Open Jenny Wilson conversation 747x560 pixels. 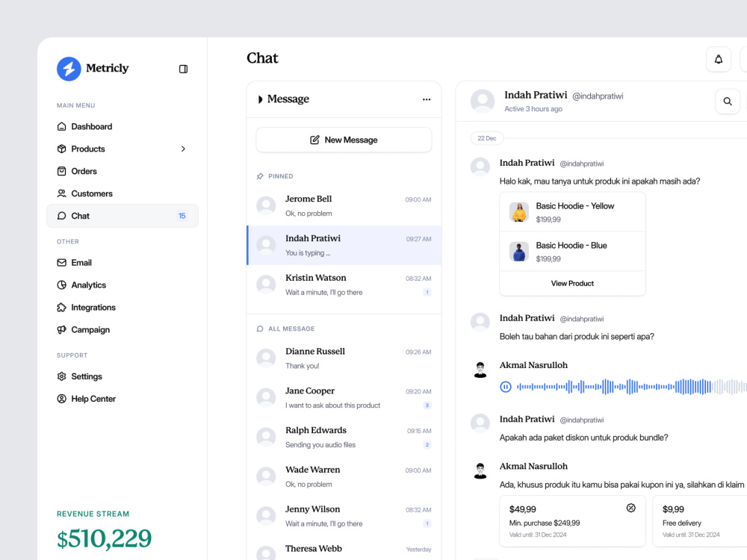pyautogui.click(x=344, y=516)
